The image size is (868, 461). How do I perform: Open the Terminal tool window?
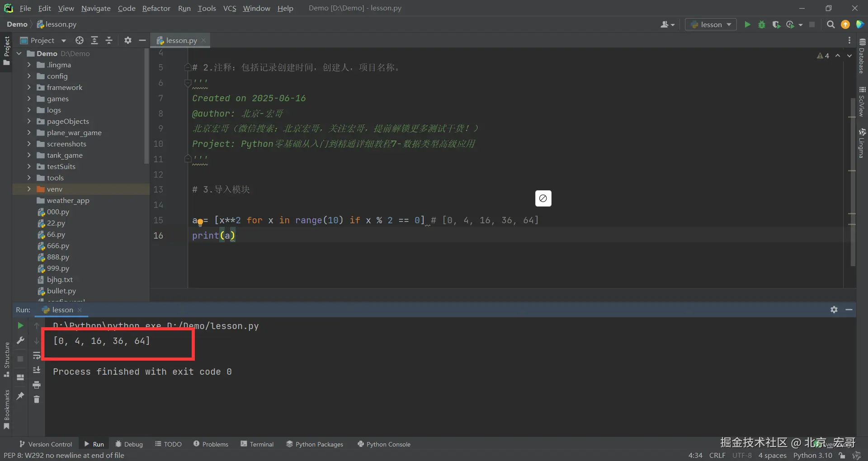coord(257,444)
